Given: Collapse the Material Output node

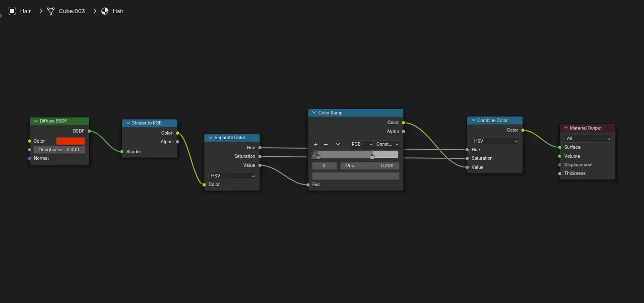Looking at the screenshot, I should point(565,128).
